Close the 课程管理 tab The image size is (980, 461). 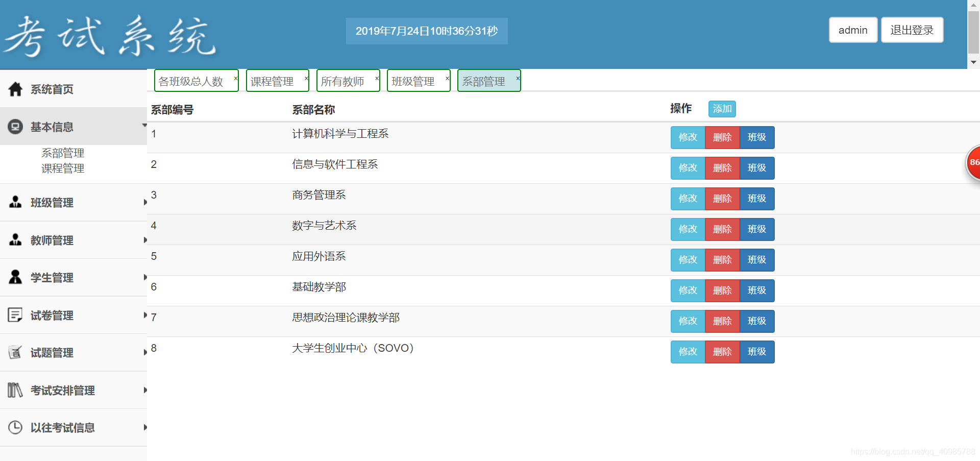tap(306, 78)
